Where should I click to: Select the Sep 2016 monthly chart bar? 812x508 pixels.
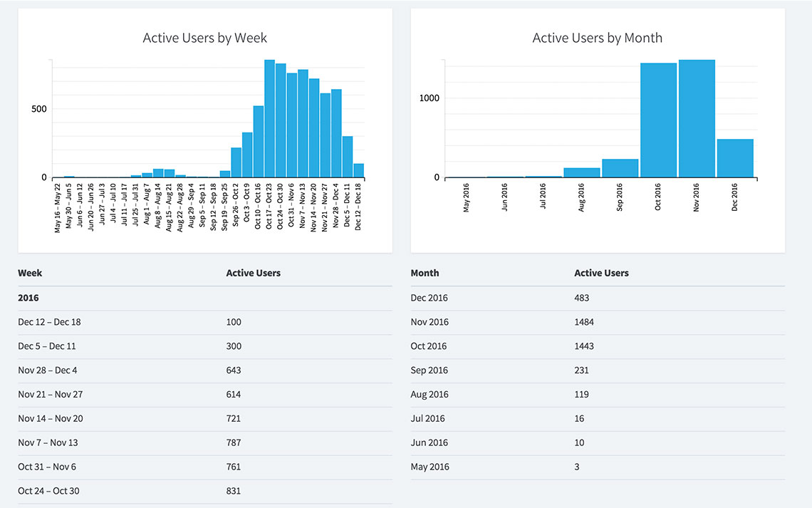coord(620,168)
